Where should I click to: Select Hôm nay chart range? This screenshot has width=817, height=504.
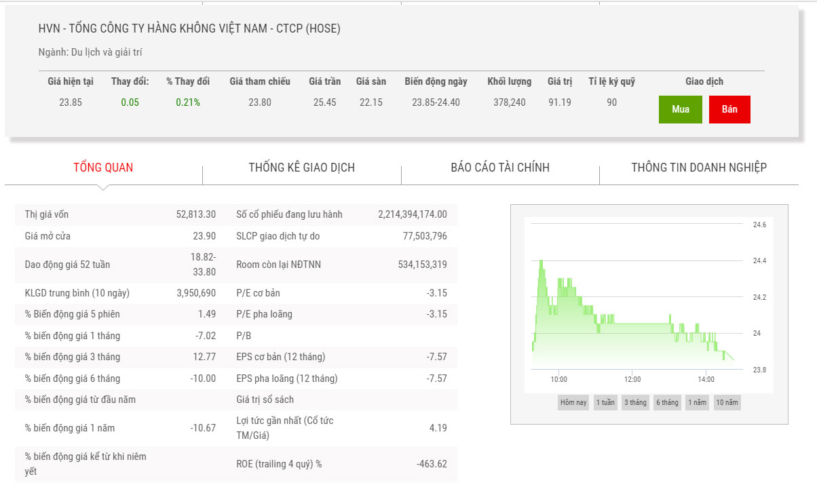tap(573, 402)
